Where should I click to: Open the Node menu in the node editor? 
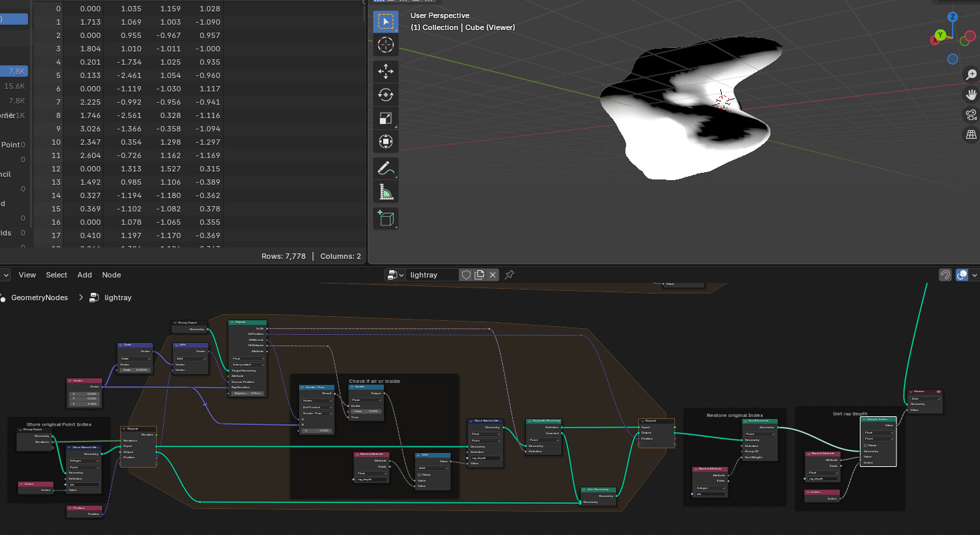111,275
